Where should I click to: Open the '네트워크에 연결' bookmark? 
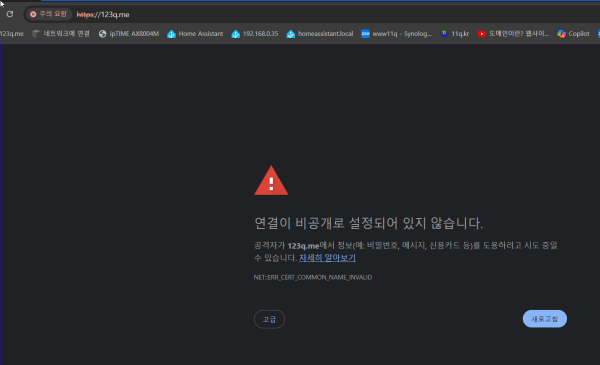click(x=61, y=34)
